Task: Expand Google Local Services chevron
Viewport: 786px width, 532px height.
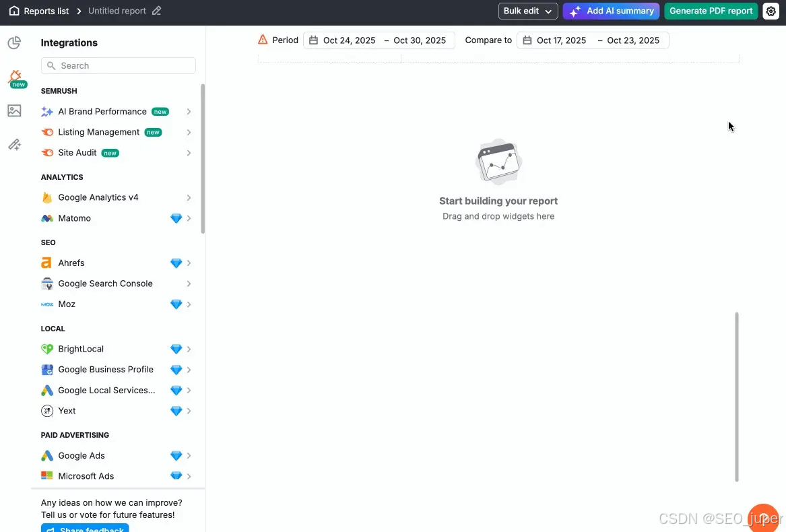Action: coord(189,390)
